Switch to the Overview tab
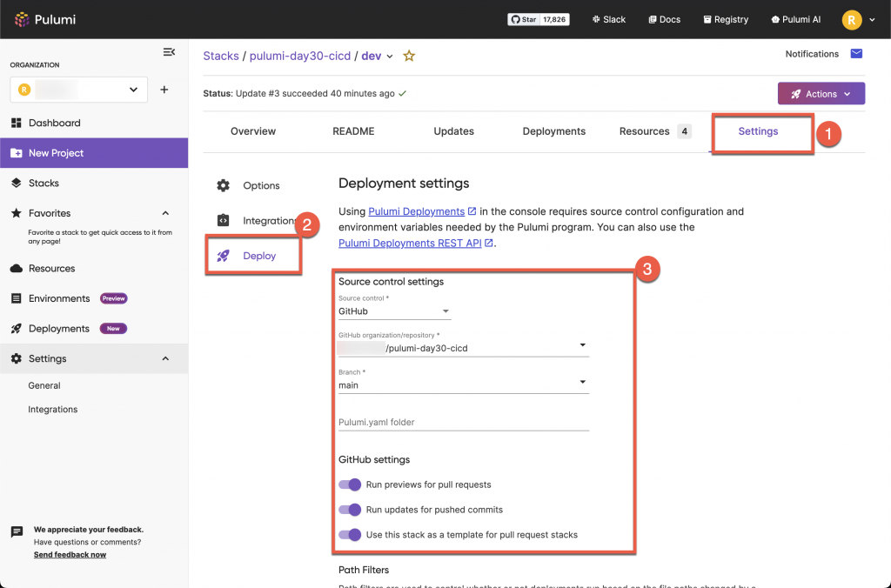Viewport: 891px width, 588px height. pos(253,131)
